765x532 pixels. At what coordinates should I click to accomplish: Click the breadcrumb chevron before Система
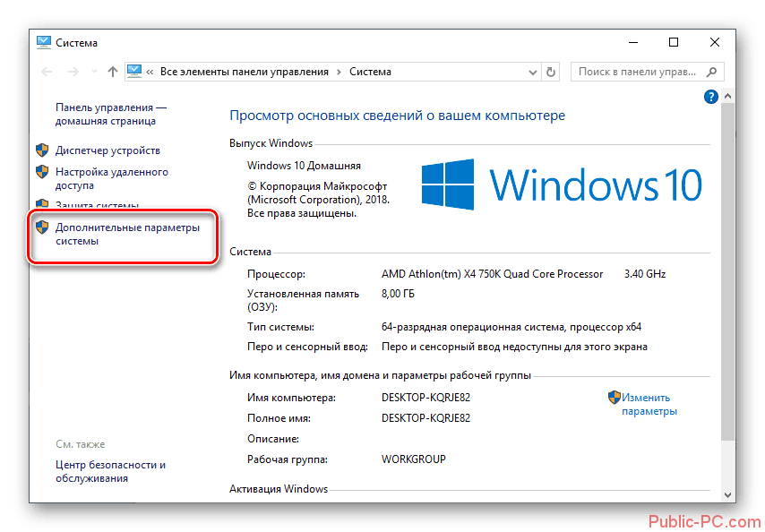[339, 73]
